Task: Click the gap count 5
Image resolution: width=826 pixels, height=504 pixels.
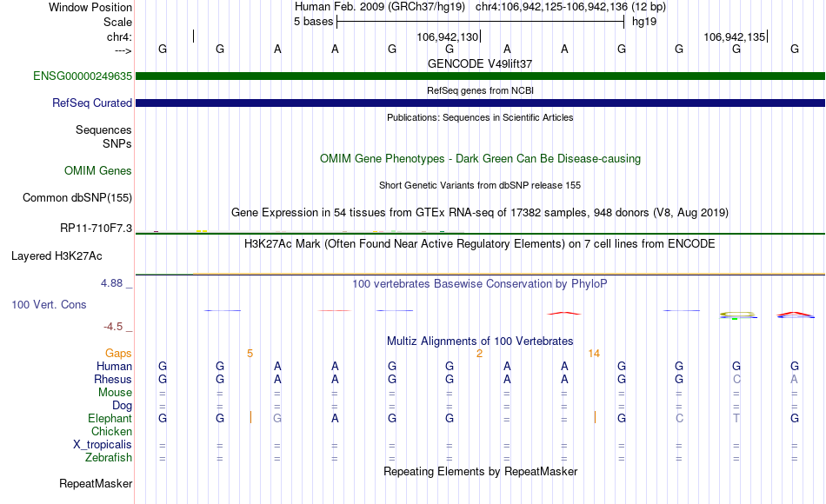Action: point(250,354)
